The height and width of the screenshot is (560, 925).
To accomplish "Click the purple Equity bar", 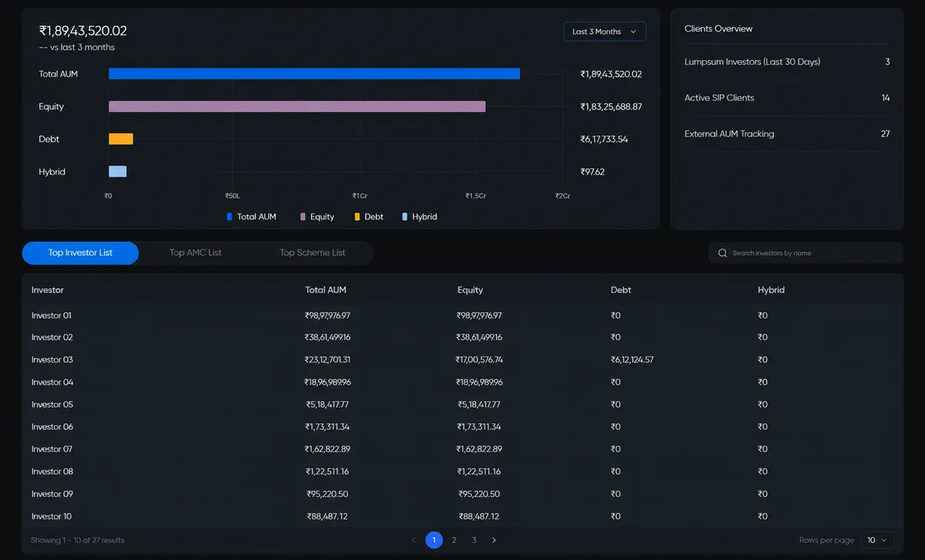I will pyautogui.click(x=297, y=106).
